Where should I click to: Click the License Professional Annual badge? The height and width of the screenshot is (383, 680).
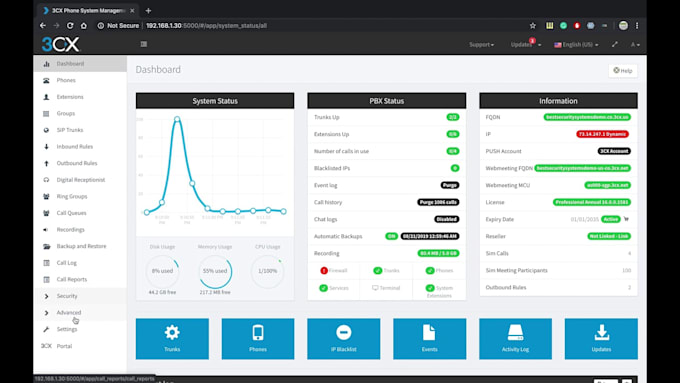click(592, 202)
